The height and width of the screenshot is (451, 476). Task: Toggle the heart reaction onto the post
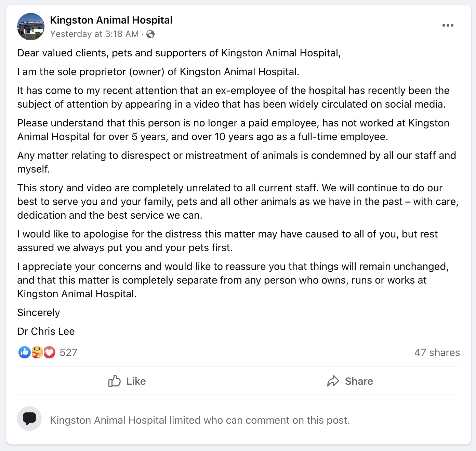pyautogui.click(x=49, y=352)
